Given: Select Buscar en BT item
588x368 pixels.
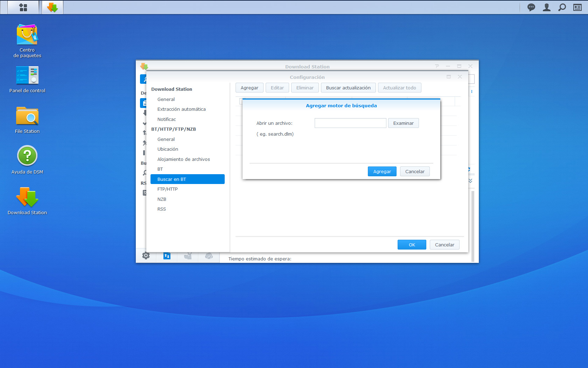Looking at the screenshot, I should (x=188, y=179).
